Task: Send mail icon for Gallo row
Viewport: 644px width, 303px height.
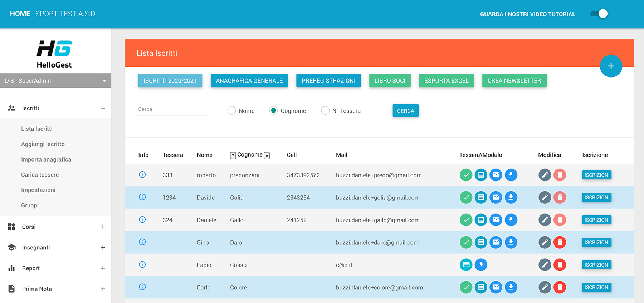Action: click(x=496, y=220)
